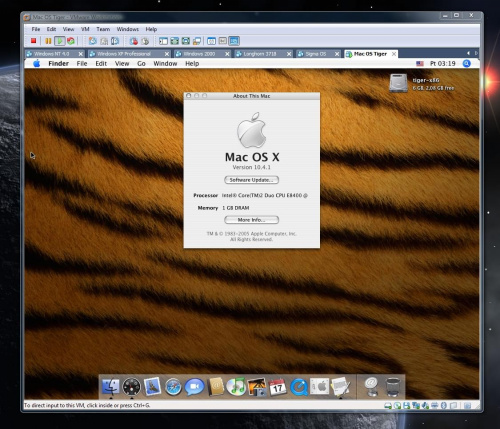Open the bold Finder application menu

(59, 63)
